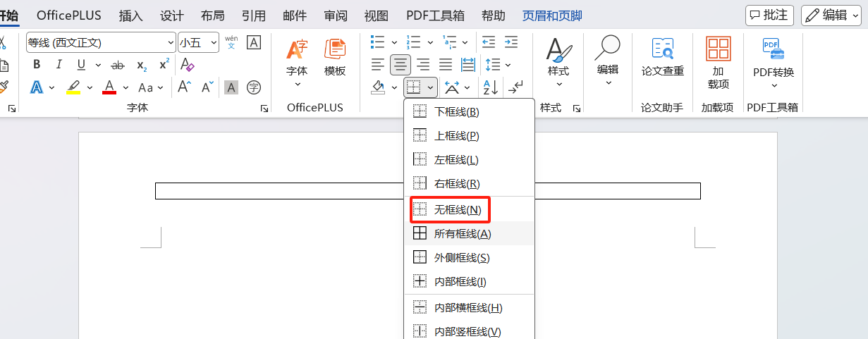The width and height of the screenshot is (868, 339).
Task: Open 加载项 add-ins
Action: pos(719,63)
